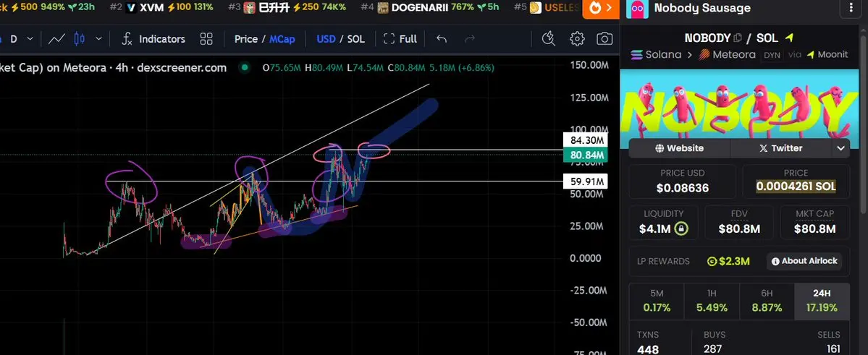The height and width of the screenshot is (355, 868).
Task: Take a chart snapshot with camera icon
Action: tap(604, 39)
